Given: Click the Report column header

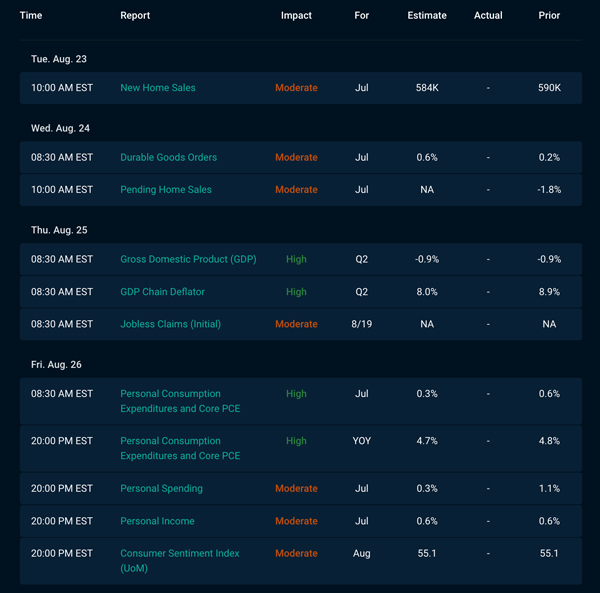Looking at the screenshot, I should click(x=135, y=15).
